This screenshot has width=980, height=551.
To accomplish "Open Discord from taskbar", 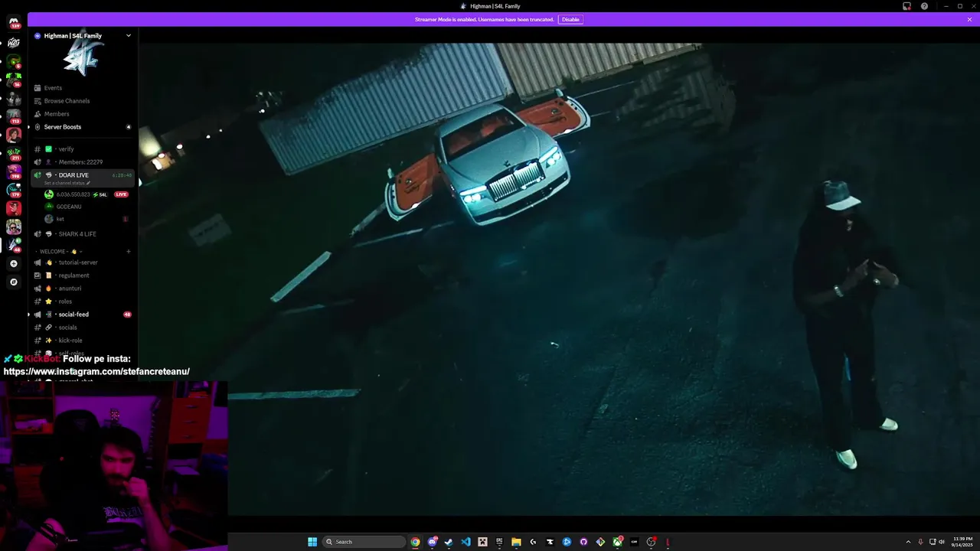I will click(432, 542).
